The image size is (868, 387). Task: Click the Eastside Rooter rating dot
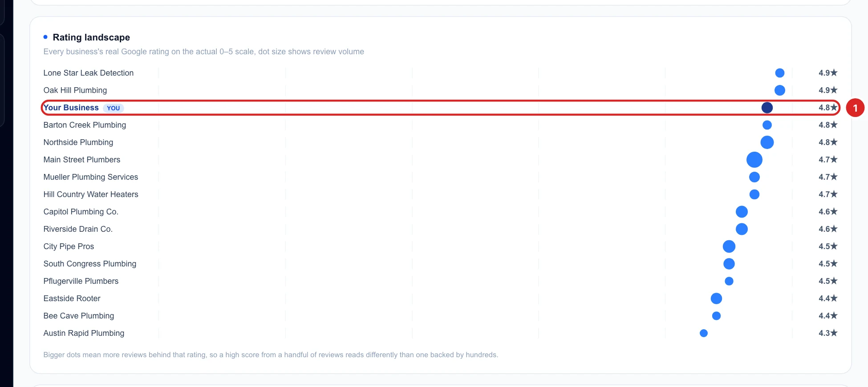716,298
